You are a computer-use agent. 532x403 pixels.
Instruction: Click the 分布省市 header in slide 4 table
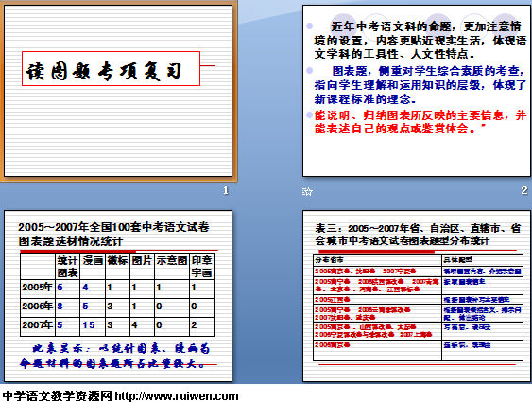329,260
